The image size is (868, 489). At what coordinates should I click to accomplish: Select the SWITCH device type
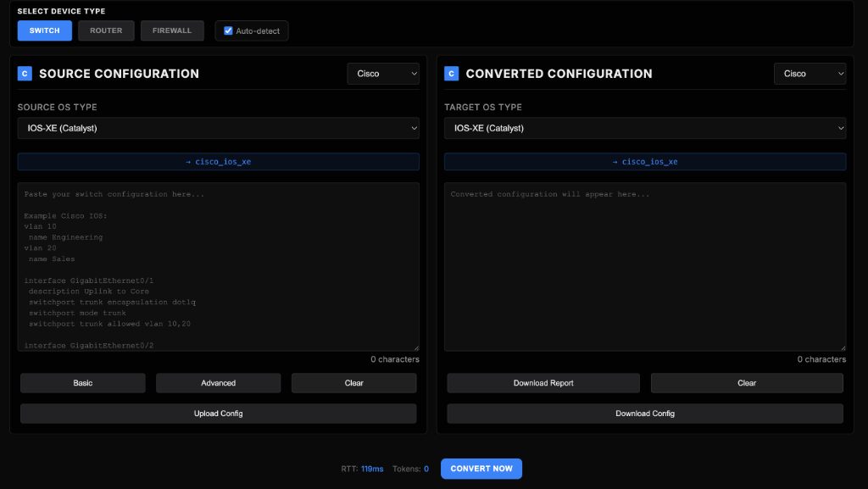44,30
